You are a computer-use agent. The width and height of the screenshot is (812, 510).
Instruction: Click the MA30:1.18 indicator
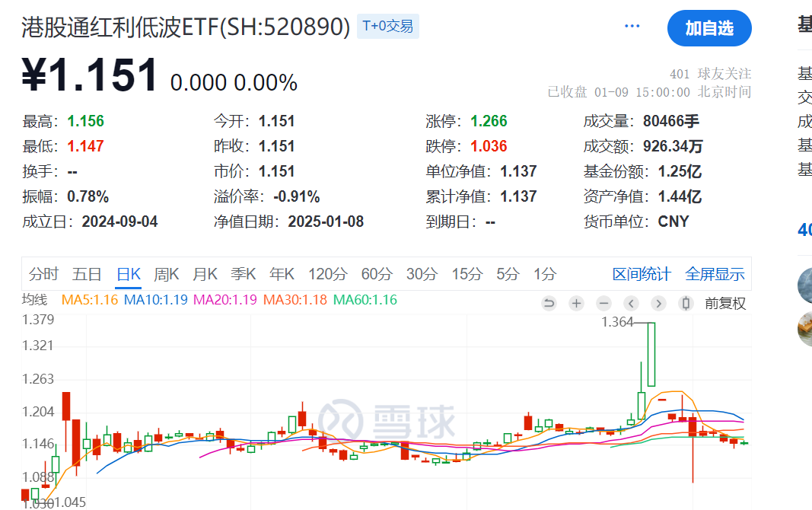click(295, 300)
